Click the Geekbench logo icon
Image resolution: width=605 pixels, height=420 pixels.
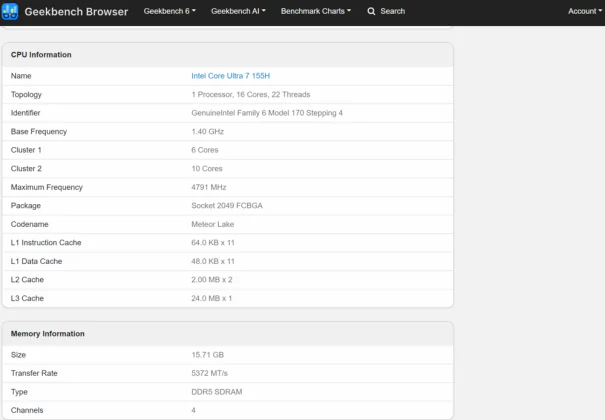[10, 12]
